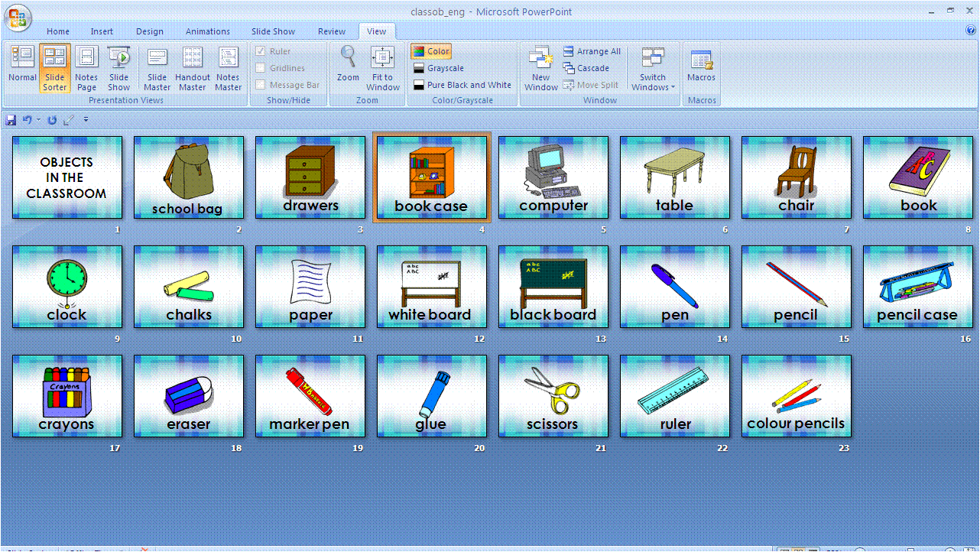Image resolution: width=980 pixels, height=552 pixels.
Task: Click the Repeat button in Quick Access Toolbar
Action: 52,120
